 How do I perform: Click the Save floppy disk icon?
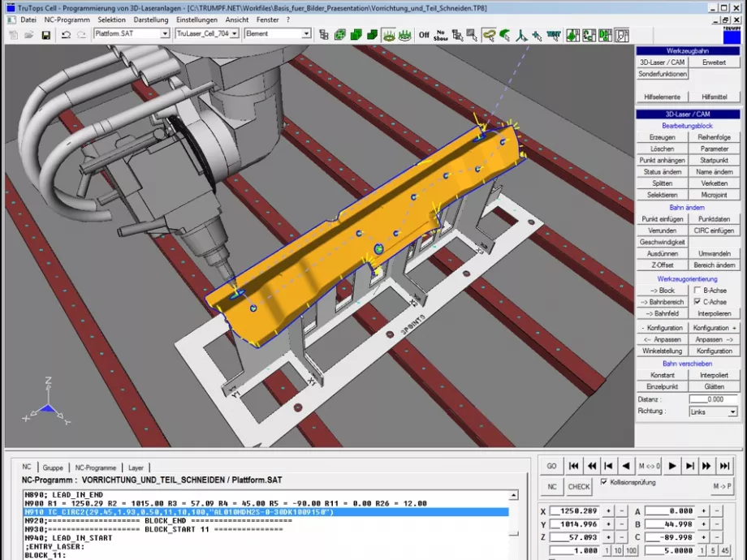click(x=45, y=35)
